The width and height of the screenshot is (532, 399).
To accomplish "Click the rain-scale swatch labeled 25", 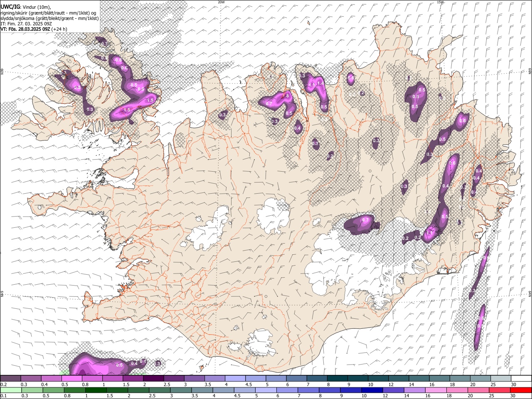I will point(499,390).
